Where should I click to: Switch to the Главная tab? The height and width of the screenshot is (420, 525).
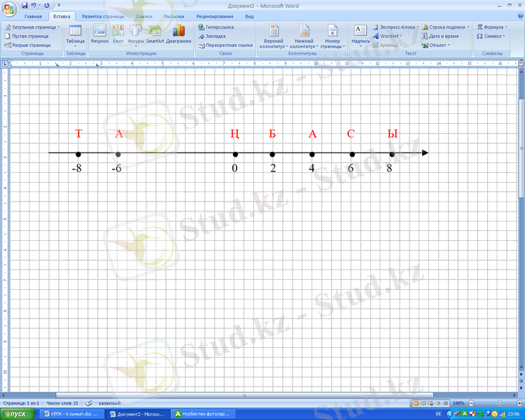coord(33,15)
